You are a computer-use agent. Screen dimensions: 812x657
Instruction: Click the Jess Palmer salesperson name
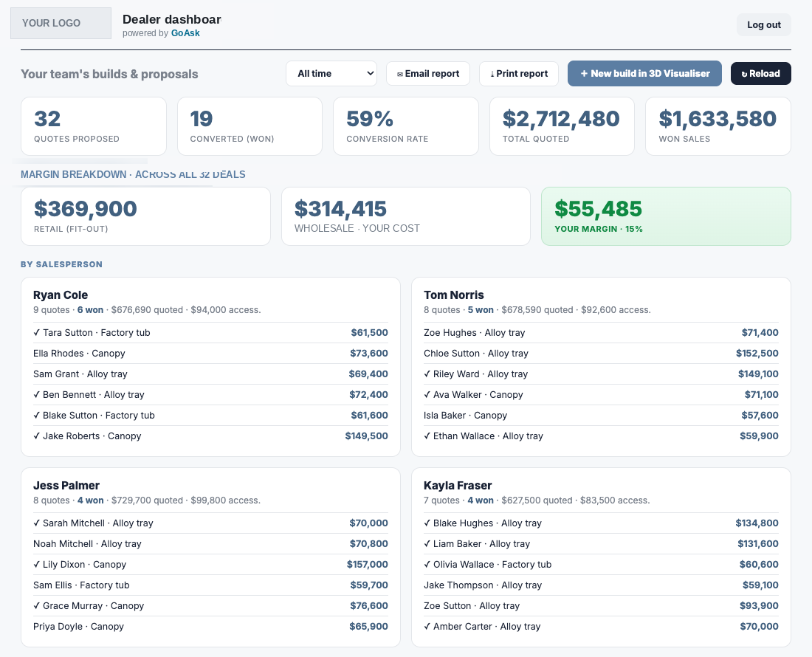tap(66, 486)
